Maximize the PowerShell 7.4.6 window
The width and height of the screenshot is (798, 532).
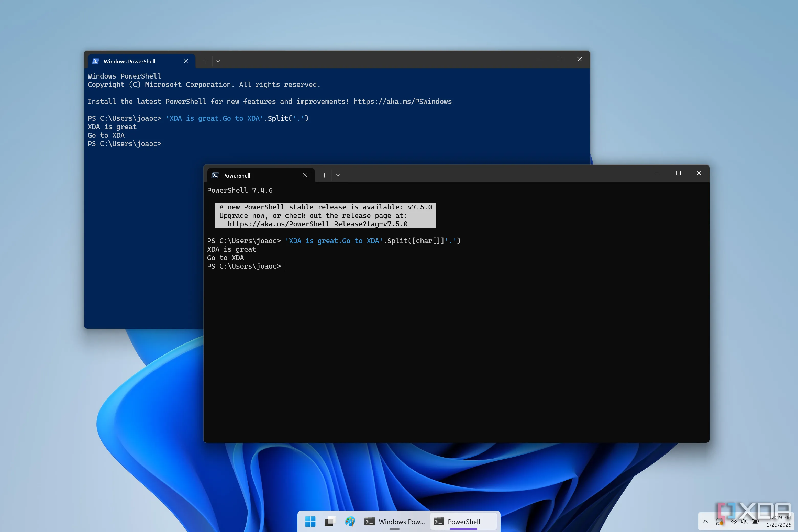click(678, 173)
